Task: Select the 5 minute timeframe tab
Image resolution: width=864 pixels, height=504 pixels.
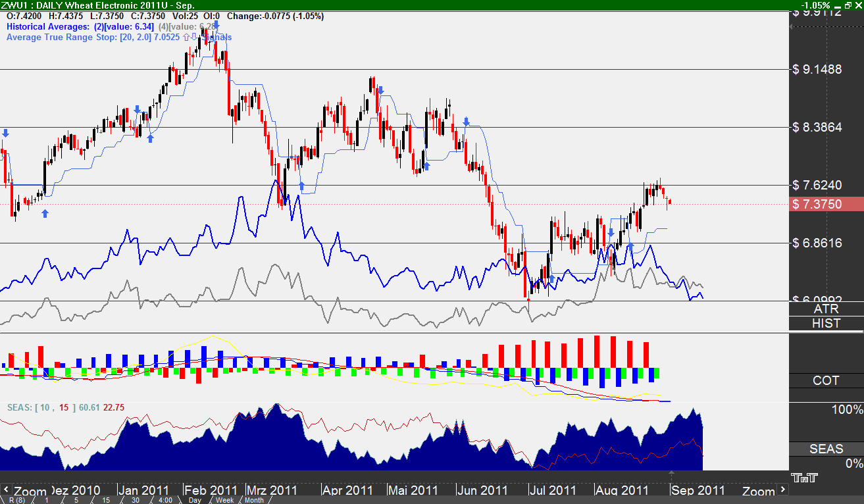Action: pos(76,500)
